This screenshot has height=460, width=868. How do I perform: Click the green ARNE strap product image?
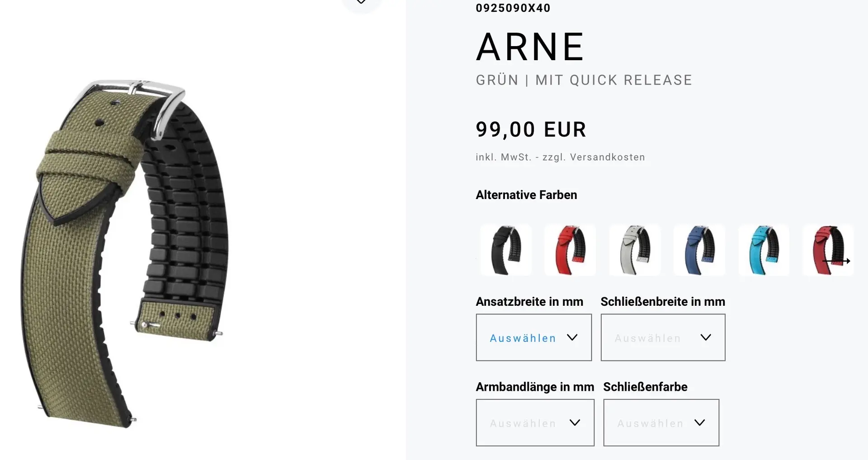tap(124, 253)
